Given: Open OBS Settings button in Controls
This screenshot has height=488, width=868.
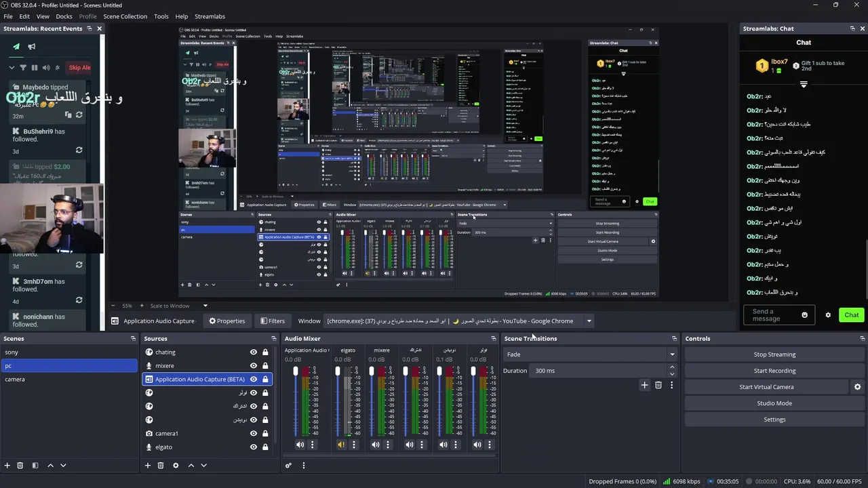Looking at the screenshot, I should 774,420.
